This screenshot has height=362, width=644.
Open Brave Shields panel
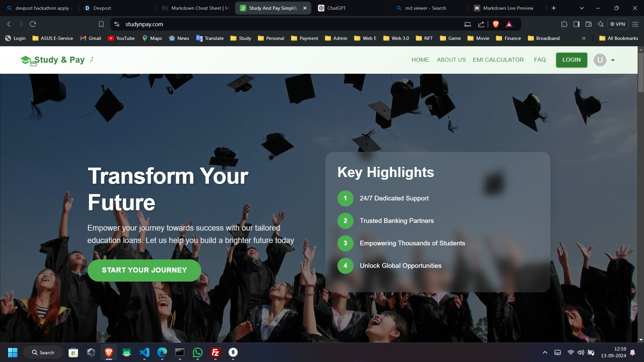(x=496, y=24)
